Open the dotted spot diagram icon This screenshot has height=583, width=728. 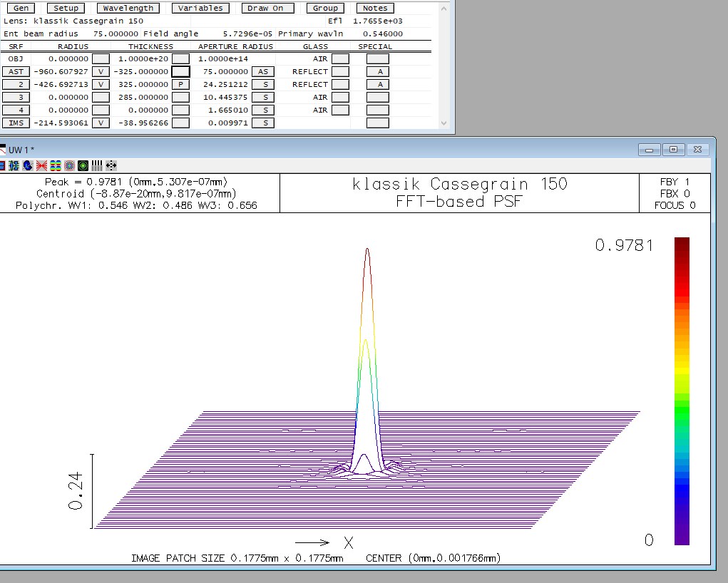69,165
